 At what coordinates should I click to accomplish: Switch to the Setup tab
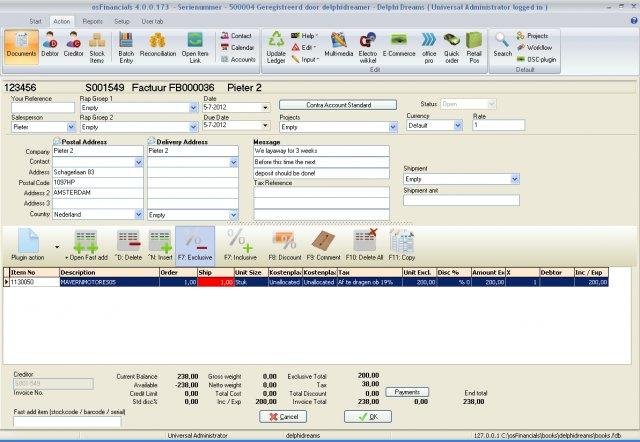122,21
